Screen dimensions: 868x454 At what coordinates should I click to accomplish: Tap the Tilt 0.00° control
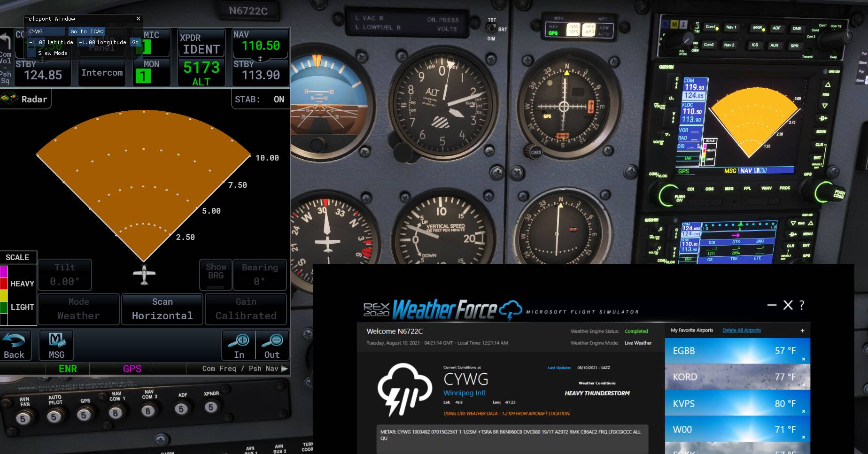pyautogui.click(x=65, y=275)
